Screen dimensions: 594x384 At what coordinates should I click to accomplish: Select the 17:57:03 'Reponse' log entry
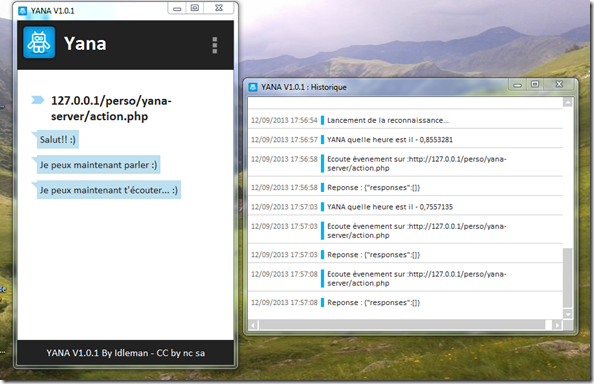pyautogui.click(x=405, y=254)
